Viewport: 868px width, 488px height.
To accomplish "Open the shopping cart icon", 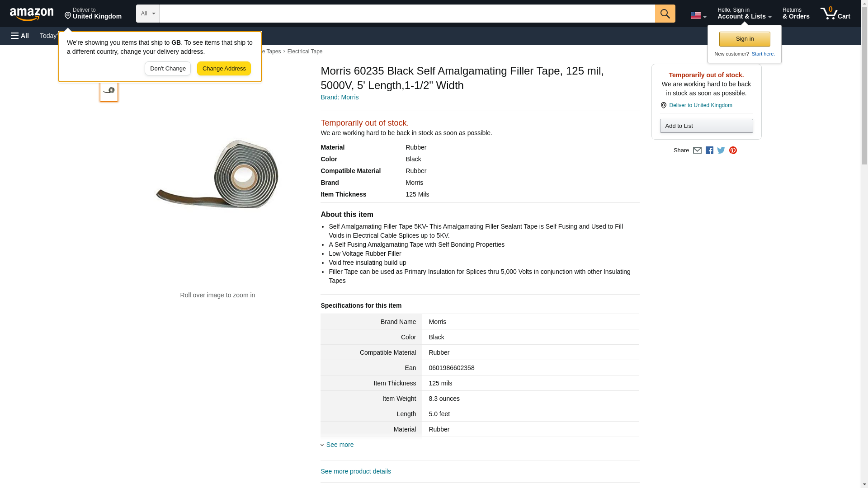I will click(835, 14).
